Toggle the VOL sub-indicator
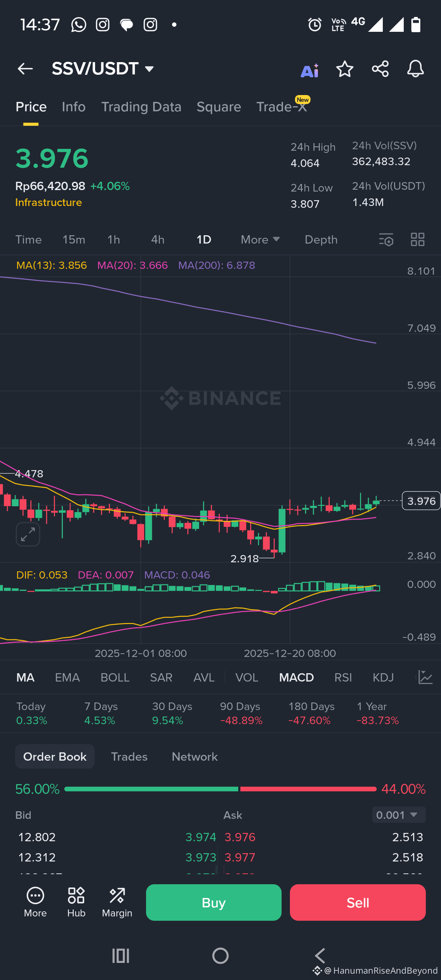The height and width of the screenshot is (980, 441). click(x=247, y=677)
